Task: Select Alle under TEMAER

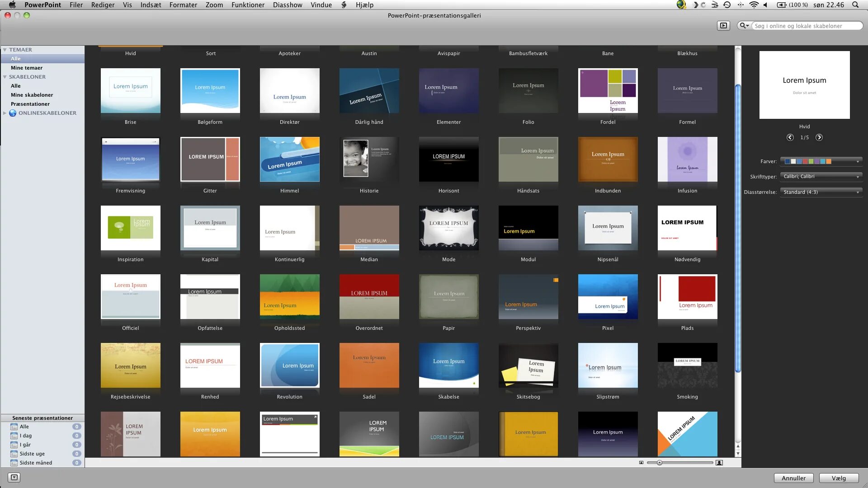Action: pyautogui.click(x=42, y=59)
